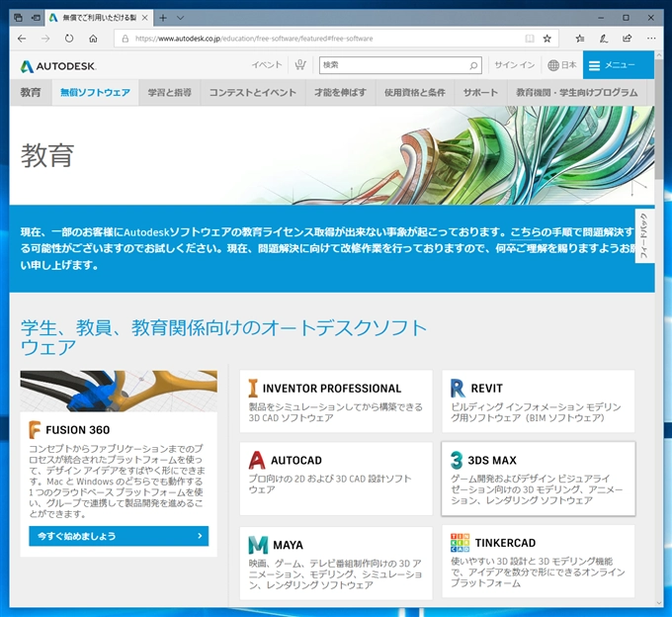Click the browser forward arrow
672x617 pixels.
[45, 39]
